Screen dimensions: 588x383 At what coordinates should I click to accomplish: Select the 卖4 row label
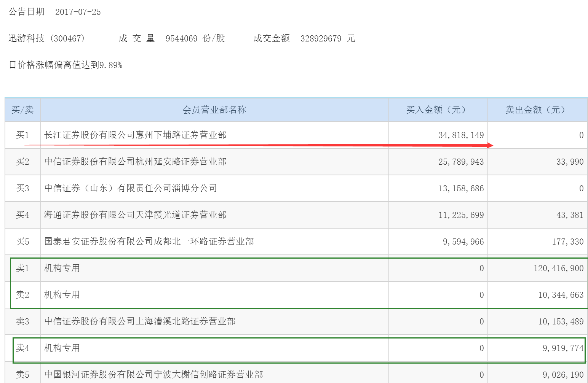point(23,348)
